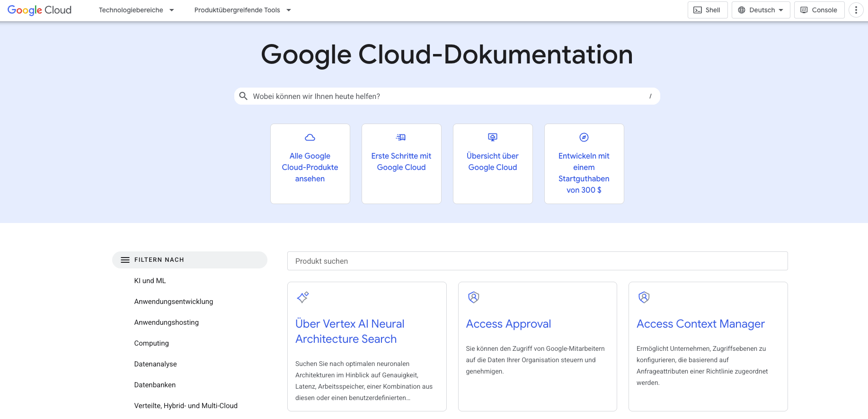868x419 pixels.
Task: Filter by Verteilte, Hybrid- und Multi-Cloud
Action: [186, 406]
